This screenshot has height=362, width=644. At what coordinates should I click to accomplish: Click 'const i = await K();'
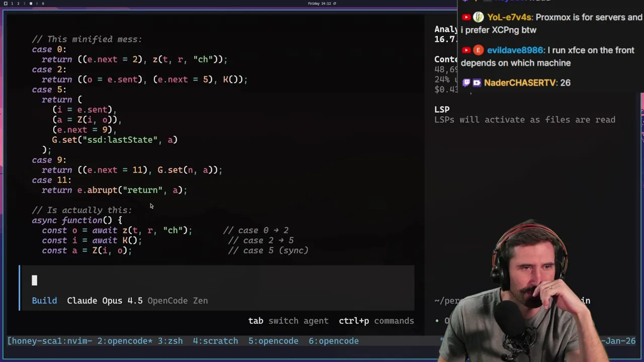tap(92, 240)
